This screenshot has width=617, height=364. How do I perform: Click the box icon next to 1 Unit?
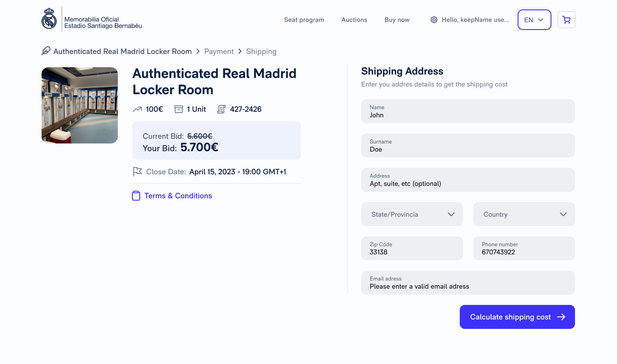[179, 109]
